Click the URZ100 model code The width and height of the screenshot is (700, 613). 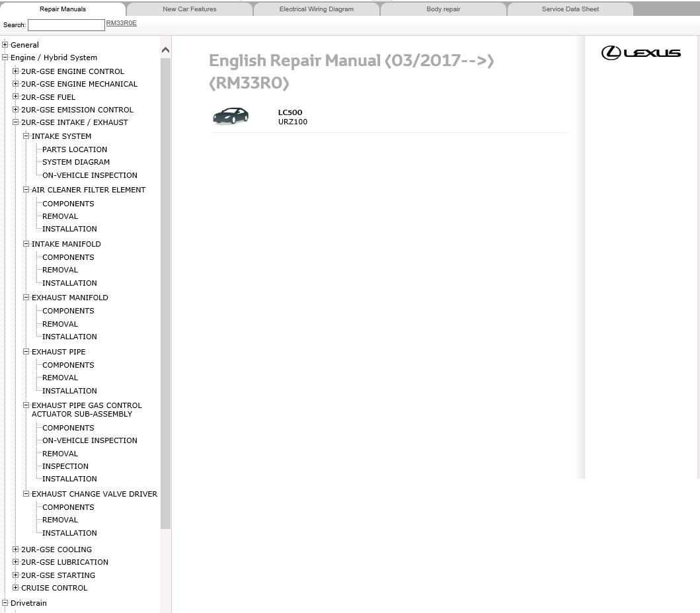click(x=293, y=122)
